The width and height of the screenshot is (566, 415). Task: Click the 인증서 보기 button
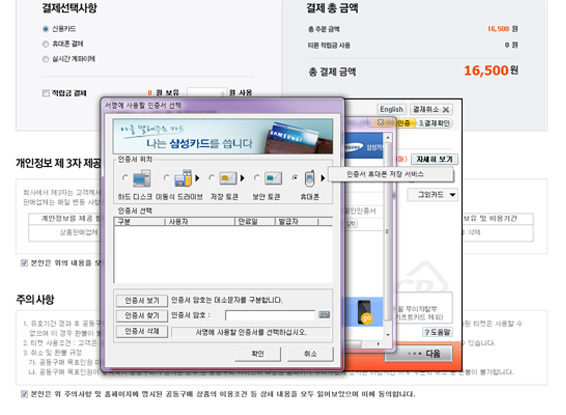[x=142, y=301]
